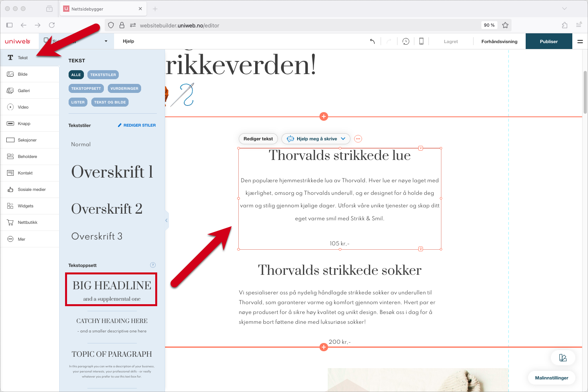Click the 90 % zoom indicator
588x392 pixels.
coord(489,25)
